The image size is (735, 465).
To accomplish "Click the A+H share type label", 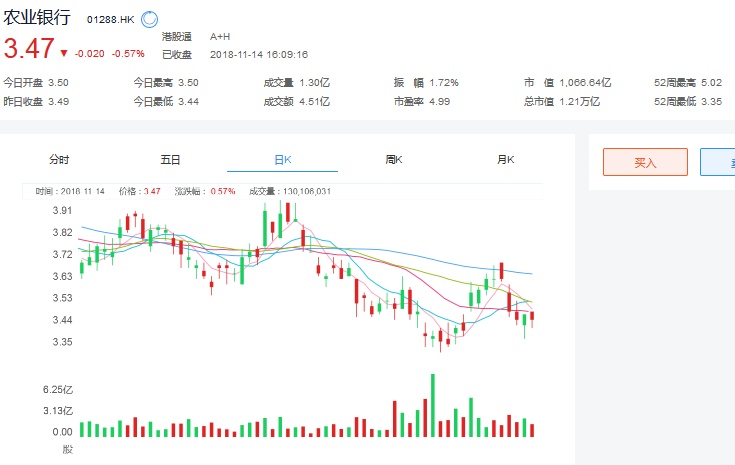I will click(x=220, y=36).
